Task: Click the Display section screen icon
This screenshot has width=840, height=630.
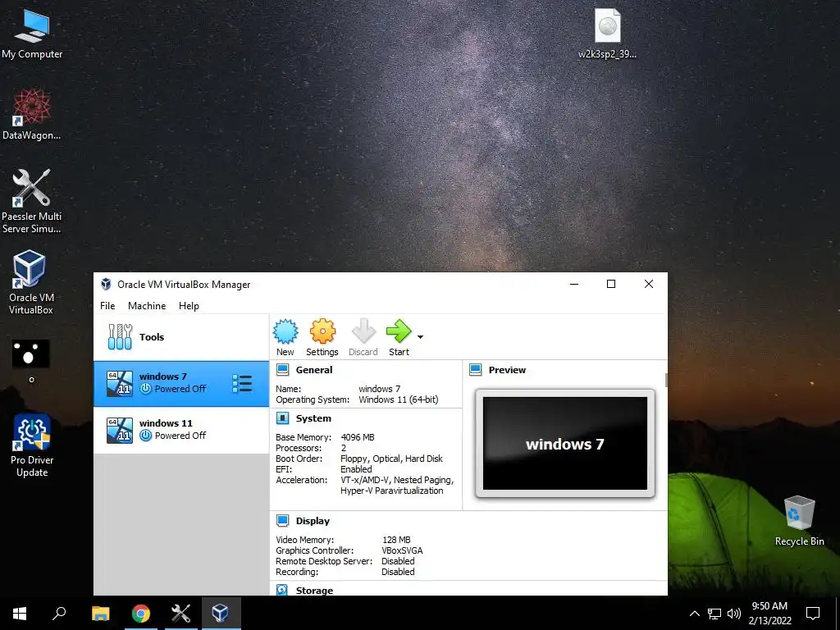Action: [282, 521]
